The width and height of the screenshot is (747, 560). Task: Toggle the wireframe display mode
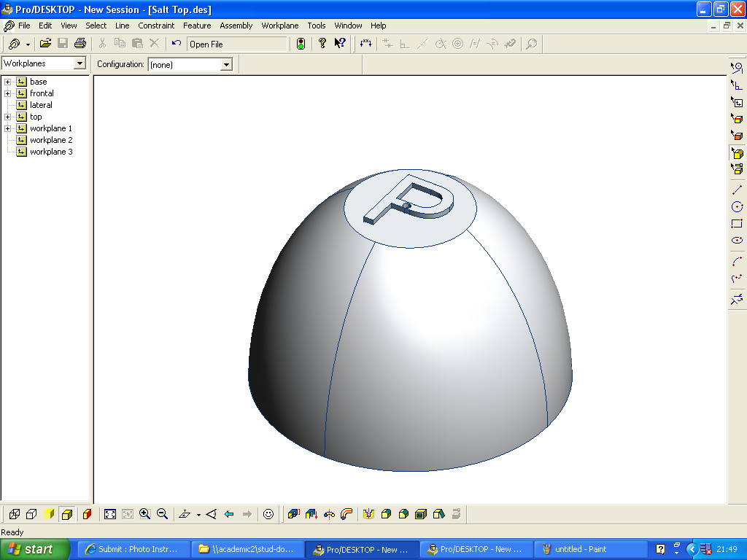14,514
